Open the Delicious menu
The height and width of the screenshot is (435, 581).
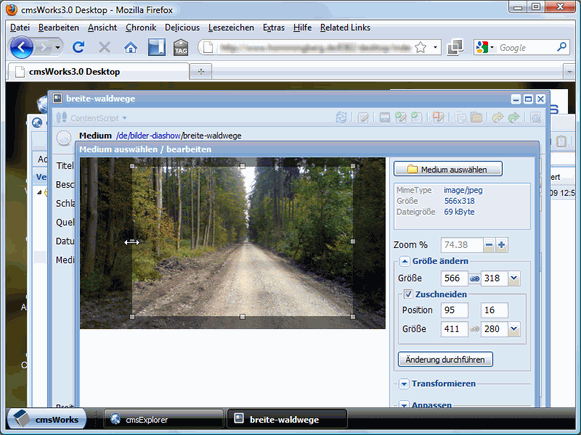click(182, 27)
